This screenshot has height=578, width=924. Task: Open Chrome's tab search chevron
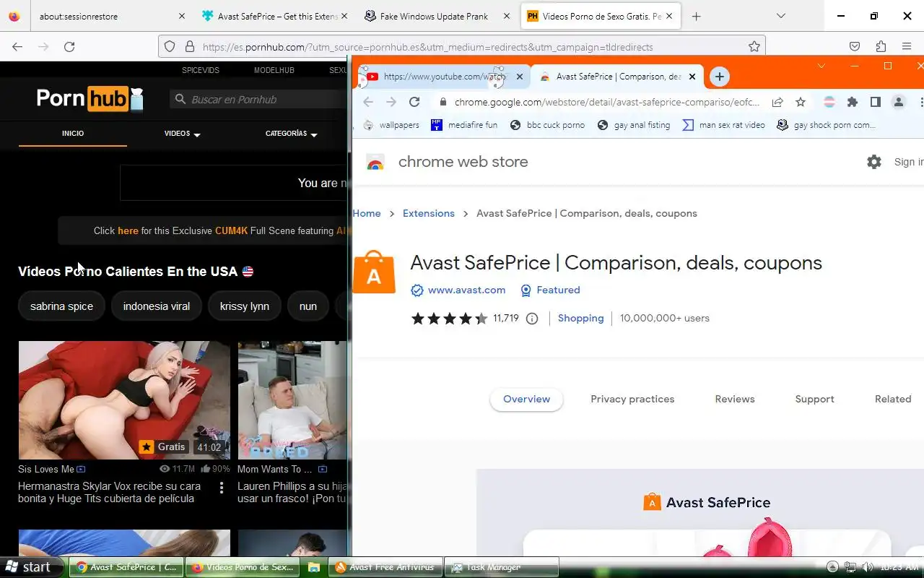[821, 66]
